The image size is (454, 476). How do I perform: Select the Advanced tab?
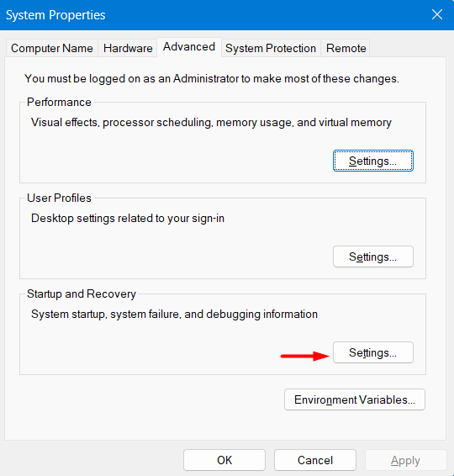coord(189,47)
